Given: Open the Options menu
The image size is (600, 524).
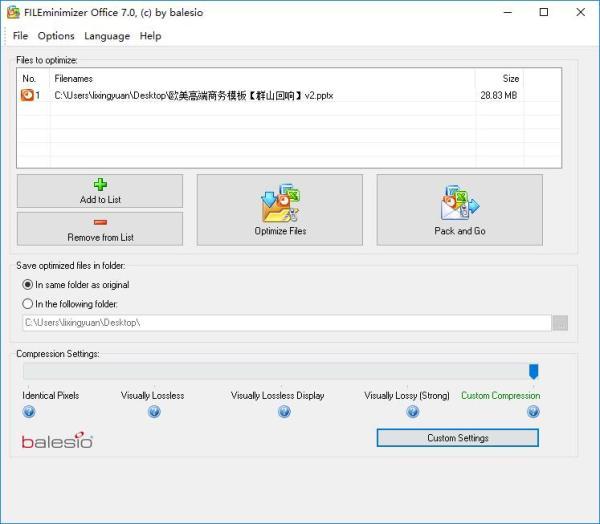Looking at the screenshot, I should (x=56, y=36).
